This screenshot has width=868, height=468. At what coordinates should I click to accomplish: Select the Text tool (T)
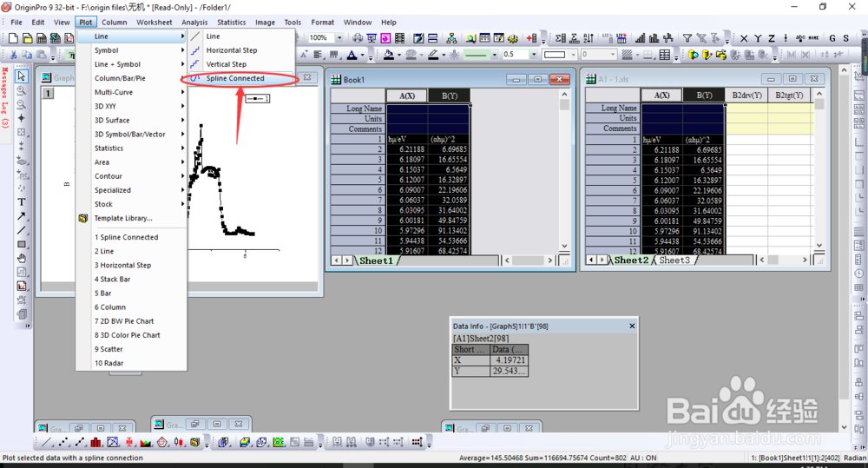[x=21, y=202]
